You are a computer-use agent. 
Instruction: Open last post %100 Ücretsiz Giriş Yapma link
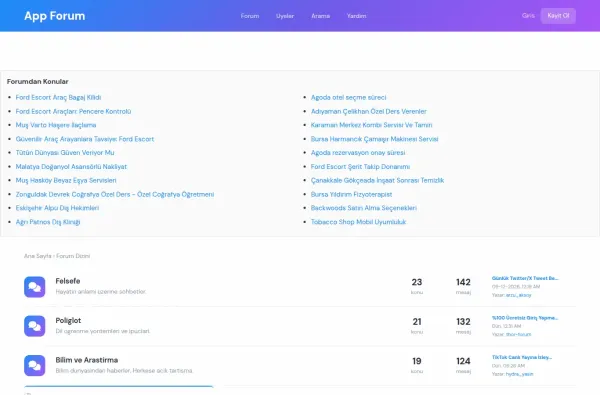[525, 318]
